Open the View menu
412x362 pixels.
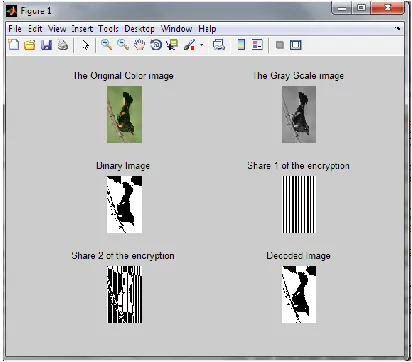pyautogui.click(x=57, y=29)
